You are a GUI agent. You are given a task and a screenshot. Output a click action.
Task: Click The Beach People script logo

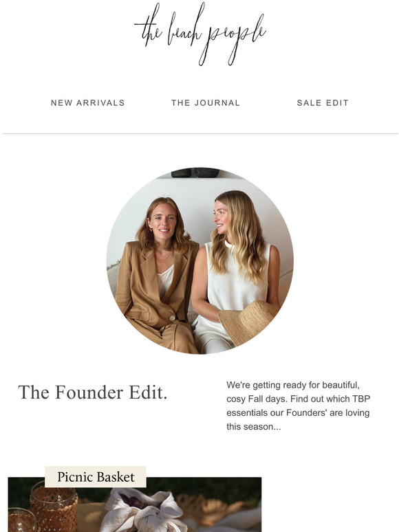(200, 34)
